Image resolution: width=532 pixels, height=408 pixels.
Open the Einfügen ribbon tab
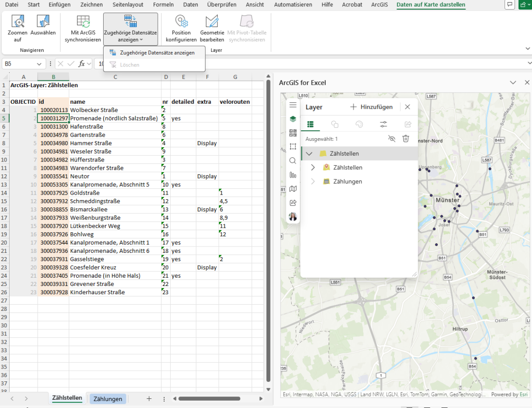coord(60,5)
